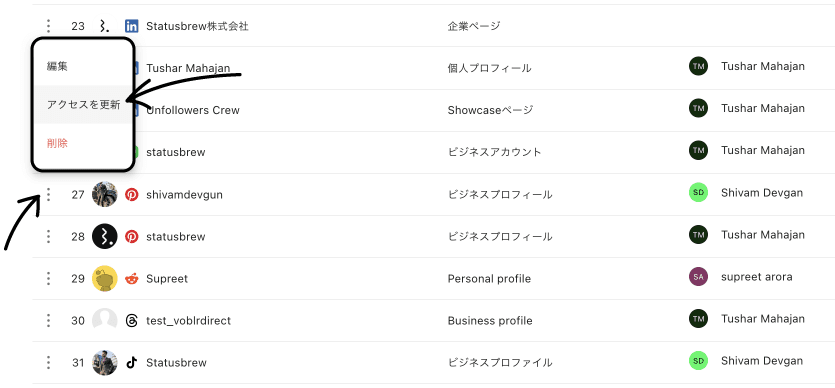
Task: Click the purple SA owner avatar
Action: coord(698,277)
